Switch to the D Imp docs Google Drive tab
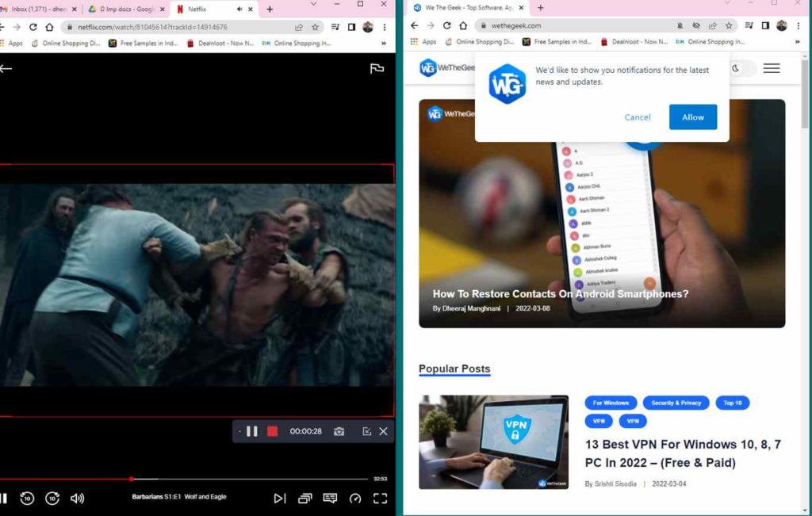Screen dimensions: 812x516 (x=127, y=9)
